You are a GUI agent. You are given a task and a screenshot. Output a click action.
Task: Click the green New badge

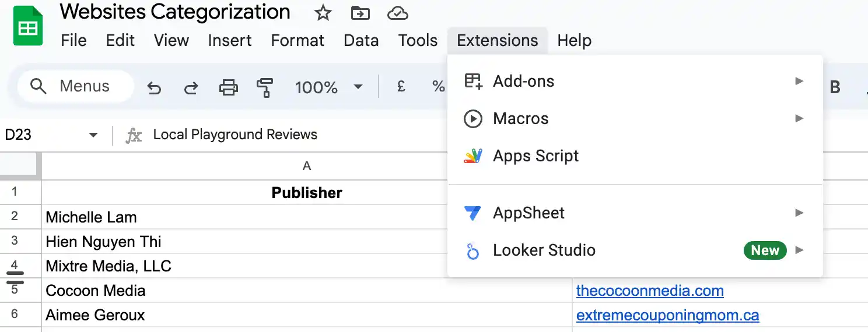tap(765, 250)
